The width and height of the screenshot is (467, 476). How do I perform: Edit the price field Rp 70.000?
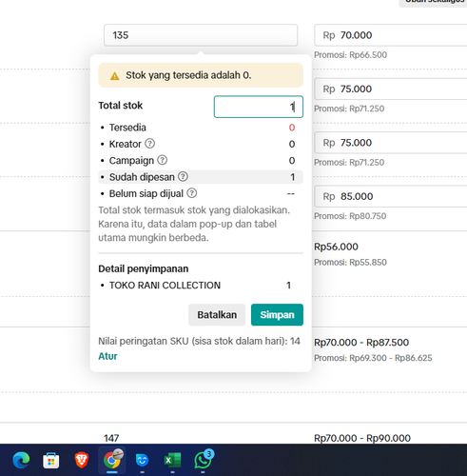(x=391, y=35)
